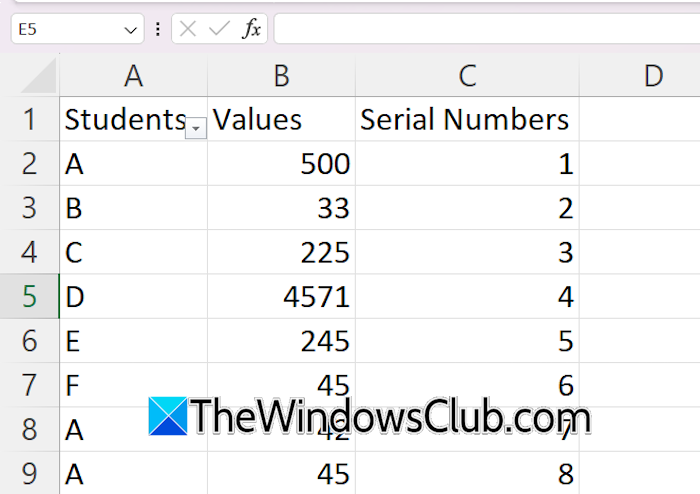The height and width of the screenshot is (494, 700).
Task: Click student cell C in row 4
Action: [x=133, y=252]
